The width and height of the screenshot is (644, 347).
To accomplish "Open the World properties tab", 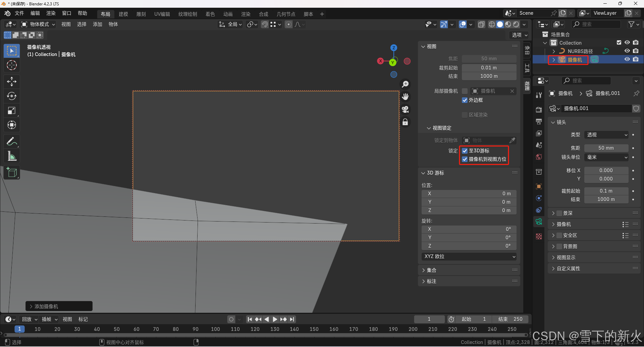I will click(x=539, y=157).
